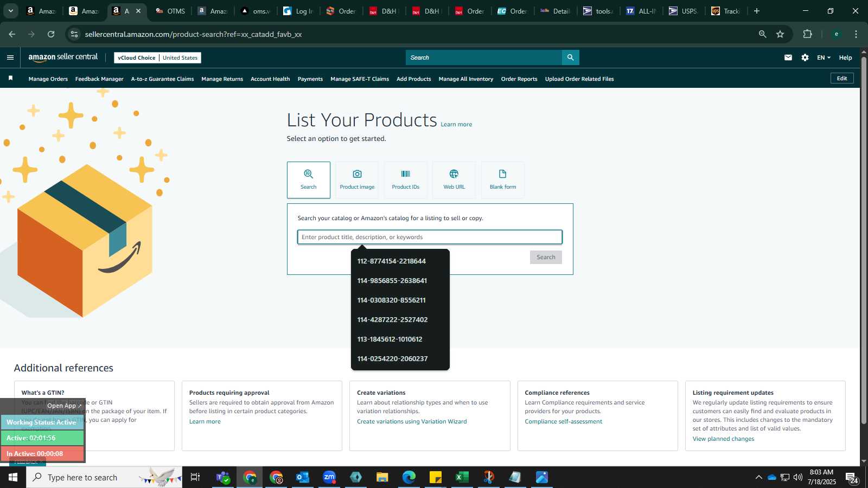Go back using browser back arrow
This screenshot has width=868, height=488.
(x=12, y=34)
